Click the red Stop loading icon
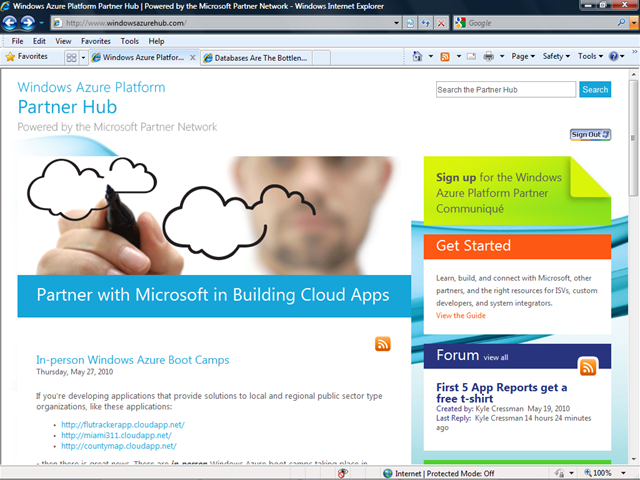The image size is (640, 480). tap(441, 23)
